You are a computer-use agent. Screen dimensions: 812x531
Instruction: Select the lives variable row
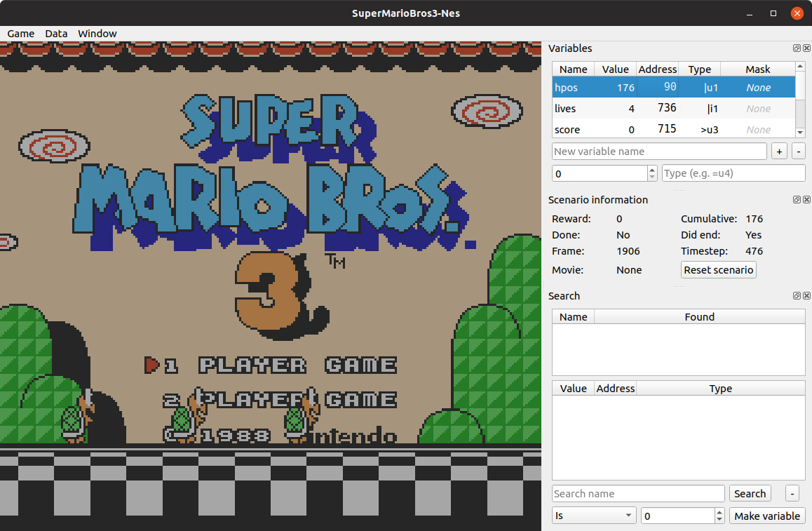click(673, 108)
